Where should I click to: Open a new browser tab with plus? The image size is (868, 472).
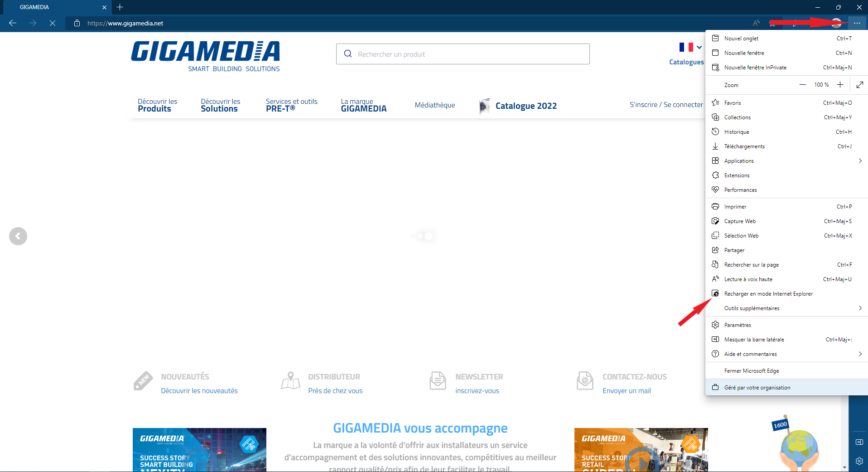(x=120, y=7)
